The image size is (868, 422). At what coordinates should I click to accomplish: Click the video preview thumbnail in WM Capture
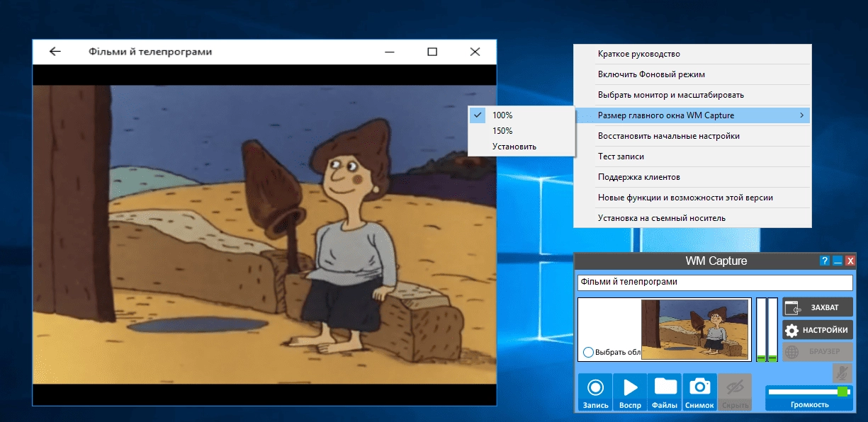tap(695, 329)
